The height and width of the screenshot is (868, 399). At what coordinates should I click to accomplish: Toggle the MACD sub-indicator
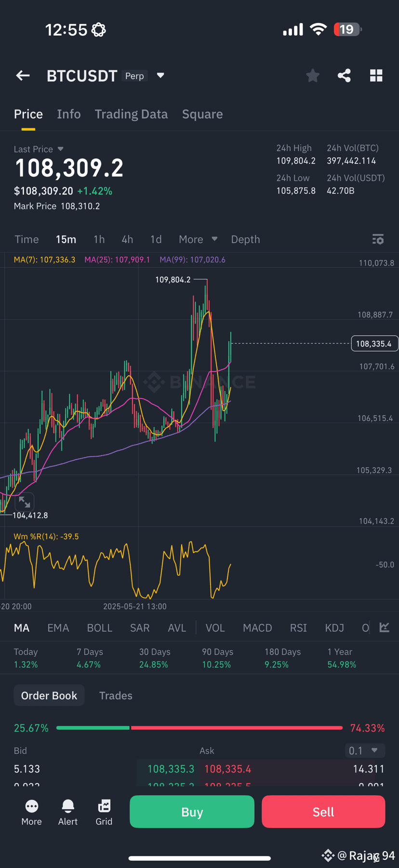(257, 628)
